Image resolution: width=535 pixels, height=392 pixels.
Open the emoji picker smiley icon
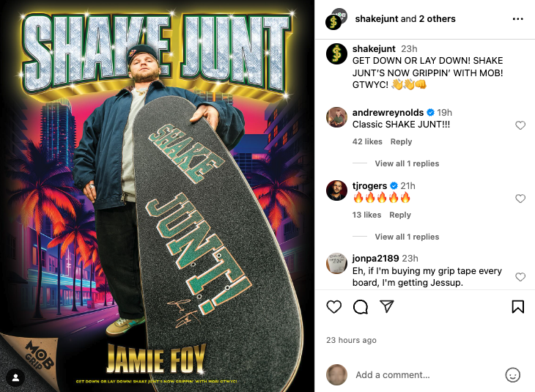pyautogui.click(x=512, y=374)
